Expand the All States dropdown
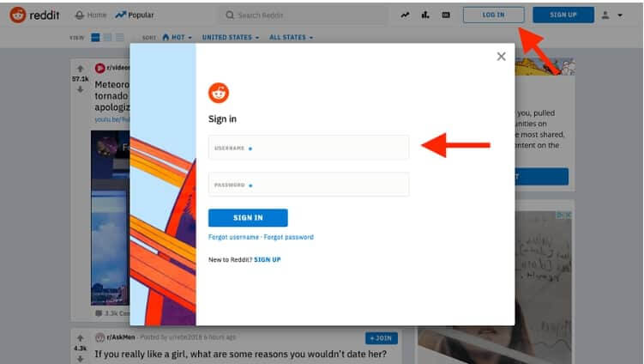Image resolution: width=644 pixels, height=364 pixels. coord(291,38)
